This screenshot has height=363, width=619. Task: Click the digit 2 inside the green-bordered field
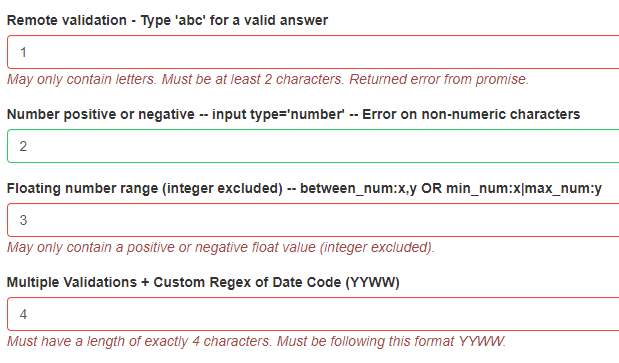tap(23, 146)
